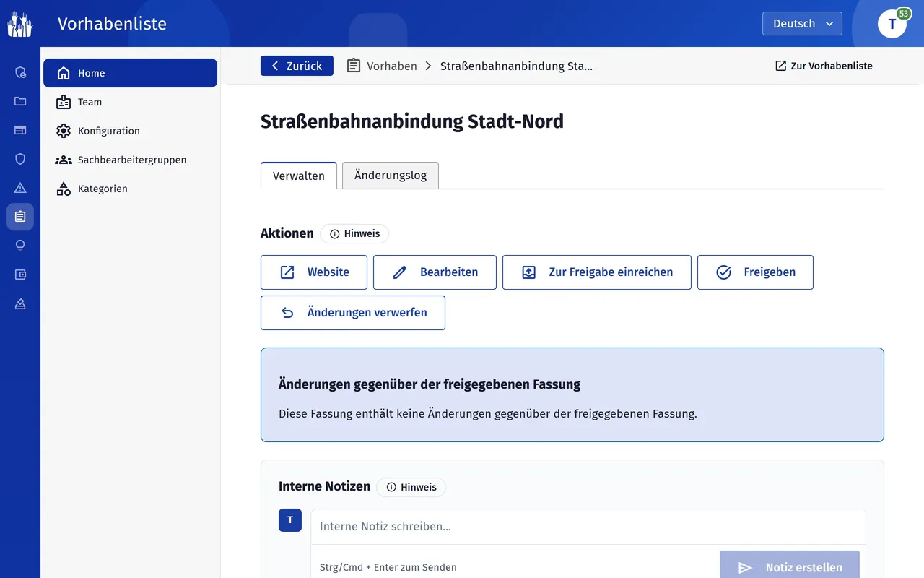Open the Deutsch language dropdown

(x=802, y=23)
